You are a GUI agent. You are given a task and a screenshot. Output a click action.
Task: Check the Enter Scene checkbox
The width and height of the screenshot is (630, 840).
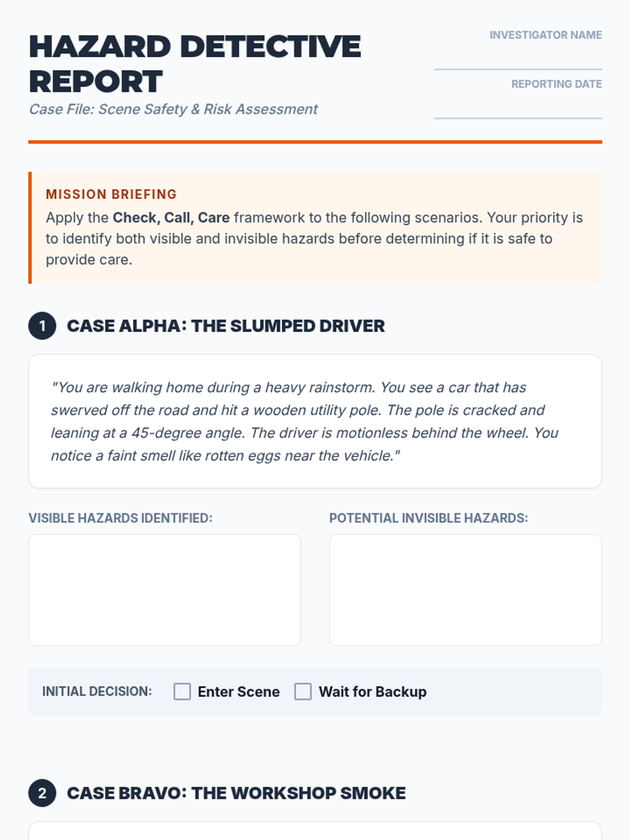point(182,691)
